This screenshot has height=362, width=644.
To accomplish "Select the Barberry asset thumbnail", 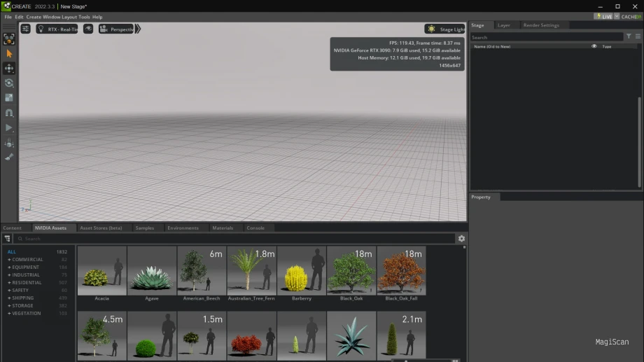I will [302, 270].
